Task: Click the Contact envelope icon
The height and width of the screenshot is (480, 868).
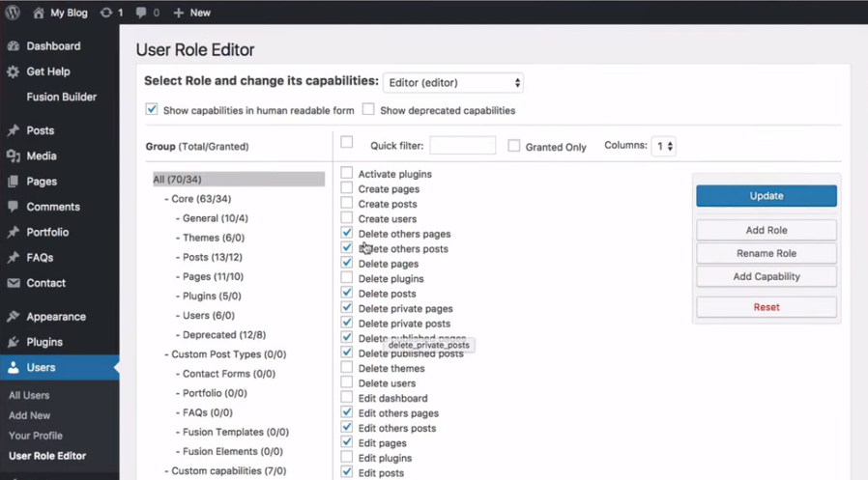Action: [x=14, y=284]
